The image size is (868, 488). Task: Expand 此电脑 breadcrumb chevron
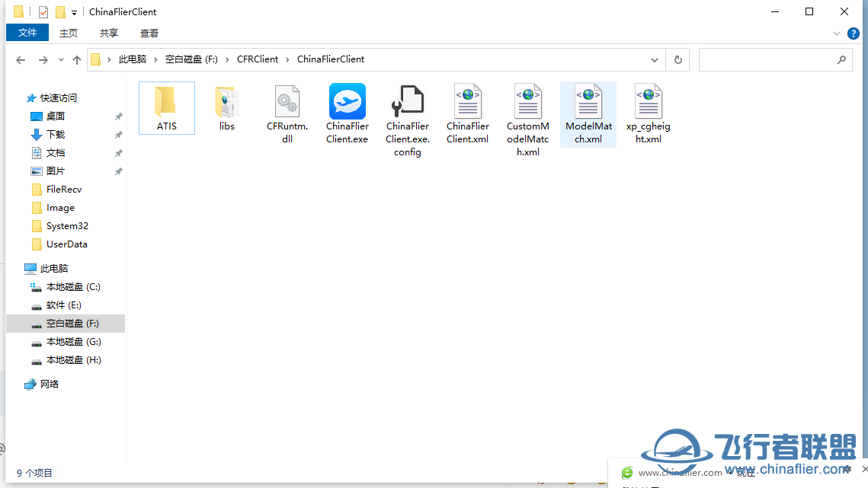[155, 59]
